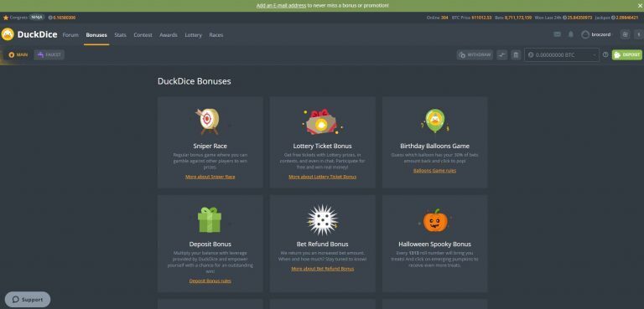The image size is (644, 309).
Task: Click the 'Bet Refund Bonus' card title
Action: (322, 245)
